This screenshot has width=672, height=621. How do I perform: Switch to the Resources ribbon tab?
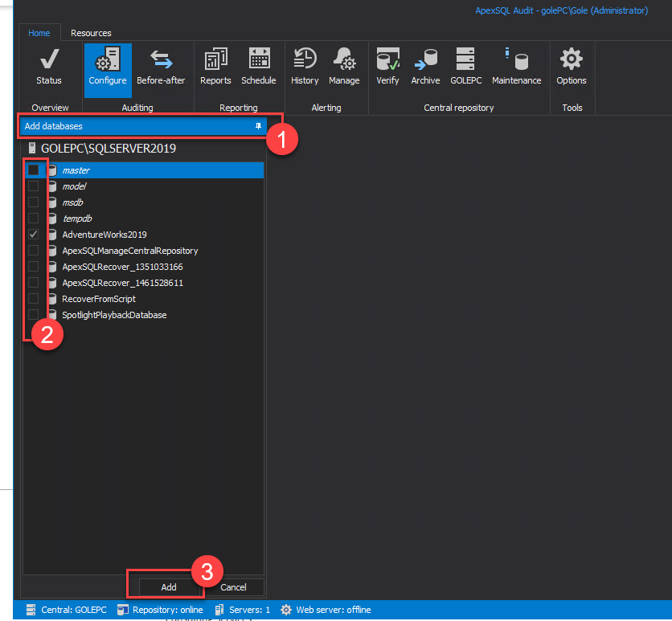[x=91, y=33]
